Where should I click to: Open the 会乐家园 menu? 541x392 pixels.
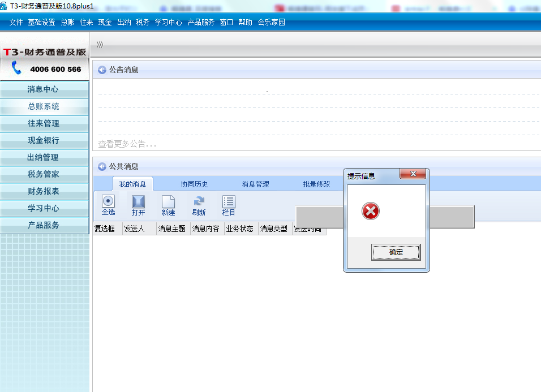click(x=271, y=23)
